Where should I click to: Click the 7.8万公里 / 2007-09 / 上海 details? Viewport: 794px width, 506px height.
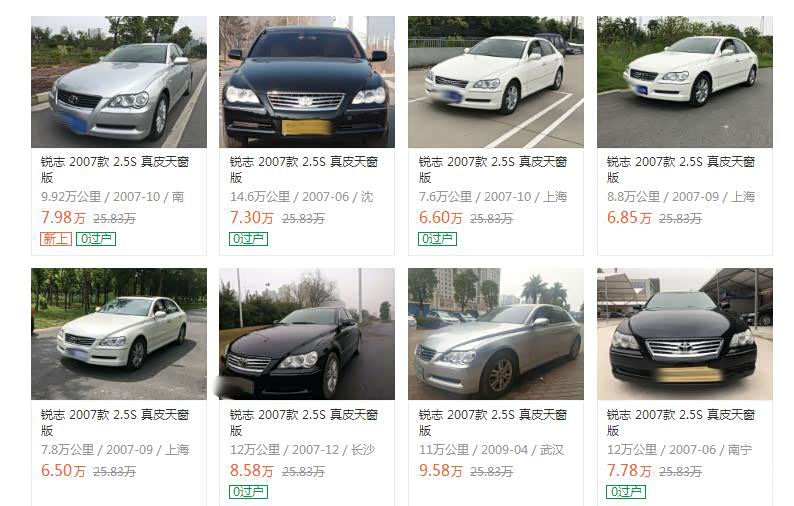(x=115, y=449)
